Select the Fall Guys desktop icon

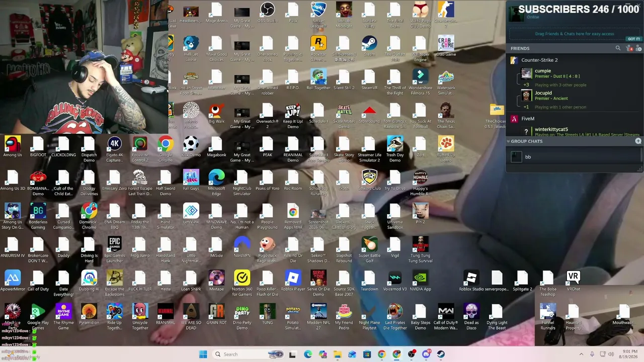[191, 180]
